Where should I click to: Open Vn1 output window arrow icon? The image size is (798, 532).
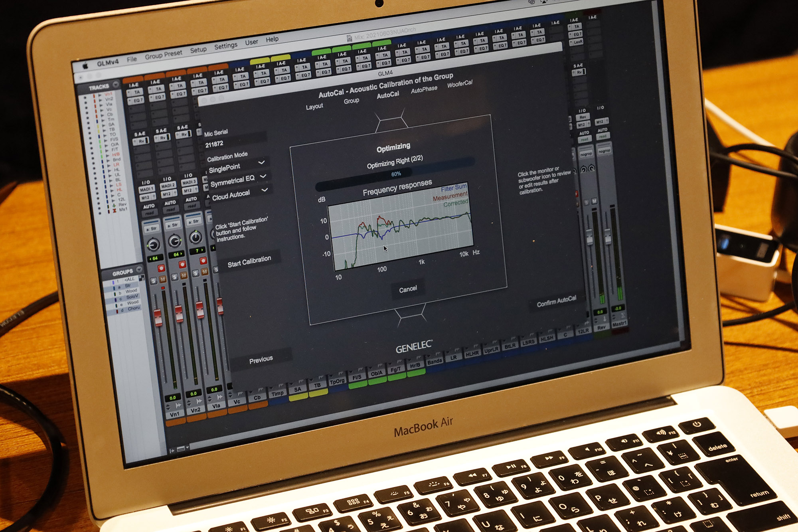(178, 405)
